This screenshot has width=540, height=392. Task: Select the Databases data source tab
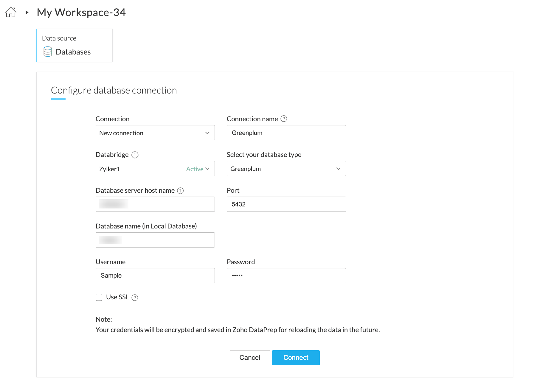[75, 46]
